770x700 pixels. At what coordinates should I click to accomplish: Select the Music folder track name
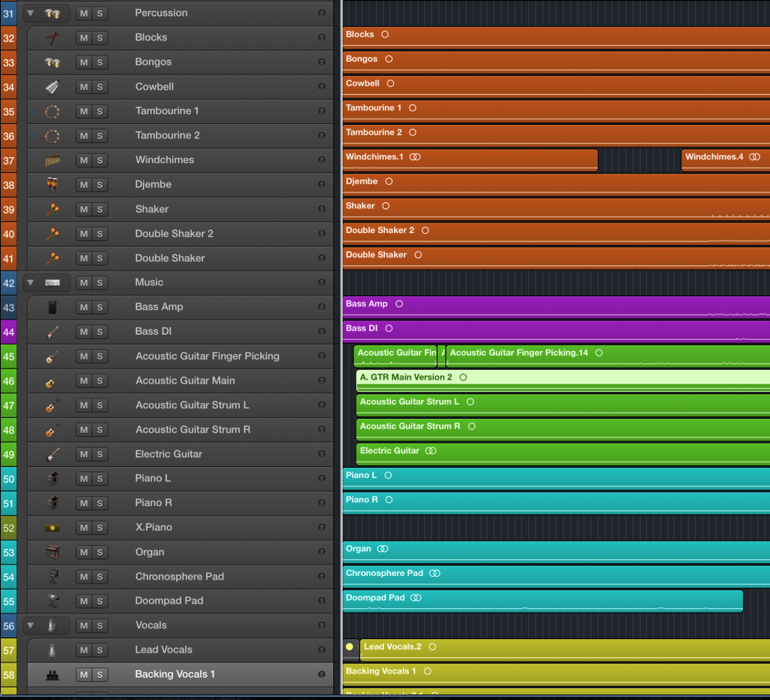[150, 282]
